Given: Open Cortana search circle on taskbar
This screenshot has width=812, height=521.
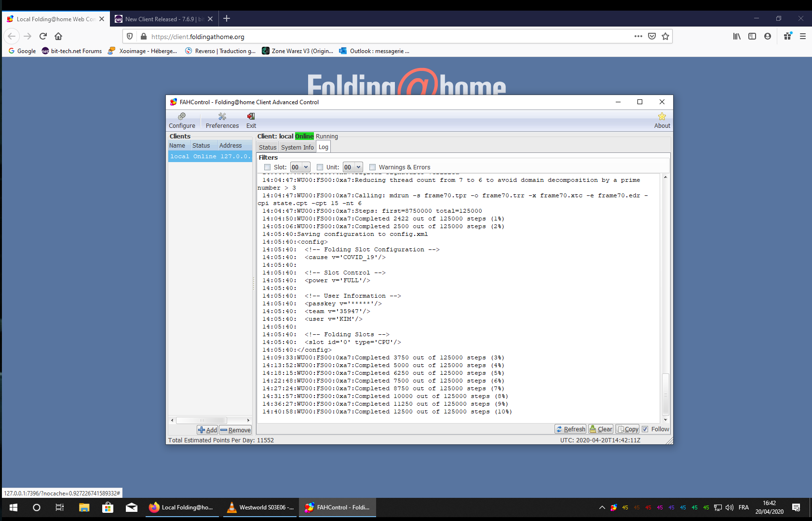Looking at the screenshot, I should [37, 507].
